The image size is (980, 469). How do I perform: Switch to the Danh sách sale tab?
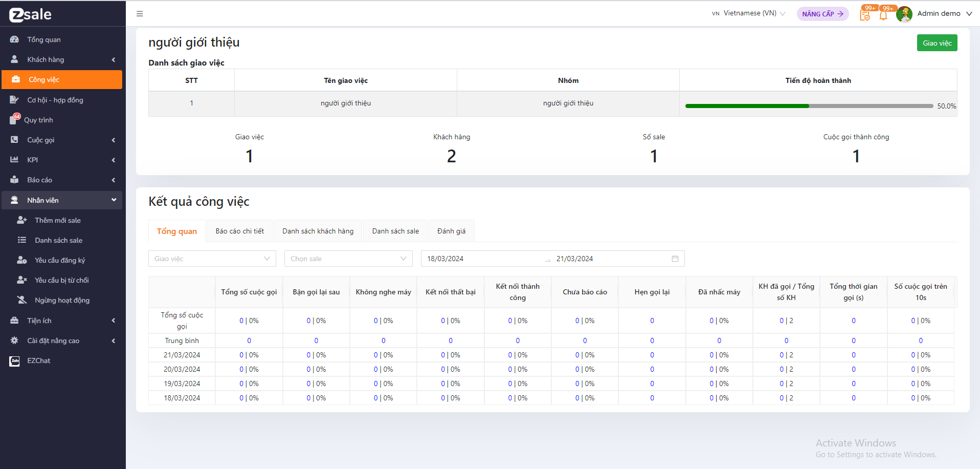click(x=395, y=231)
